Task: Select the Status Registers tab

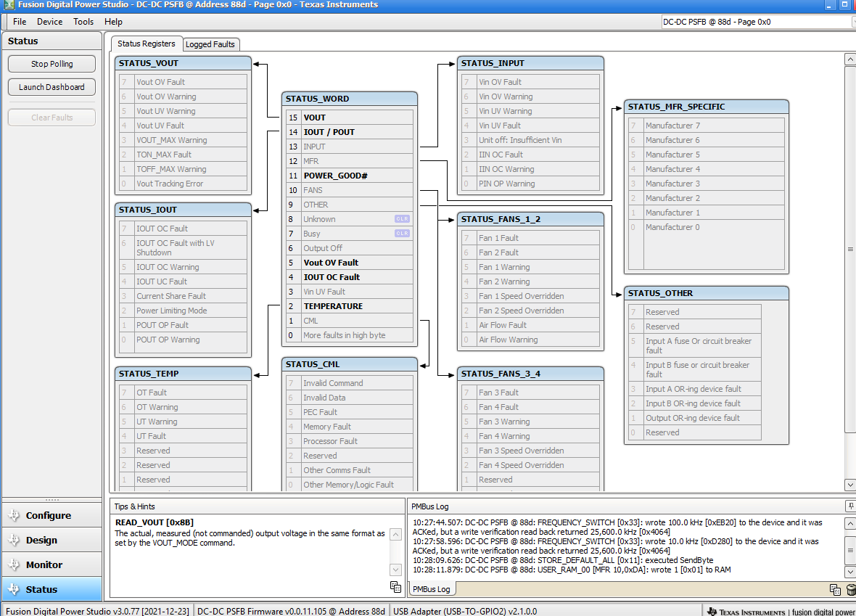Action: pos(147,44)
